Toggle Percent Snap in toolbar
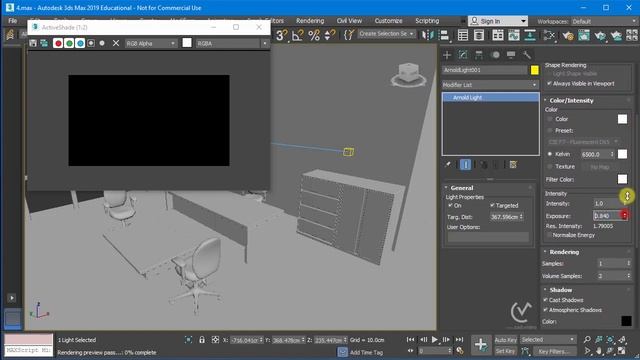 pyautogui.click(x=313, y=35)
